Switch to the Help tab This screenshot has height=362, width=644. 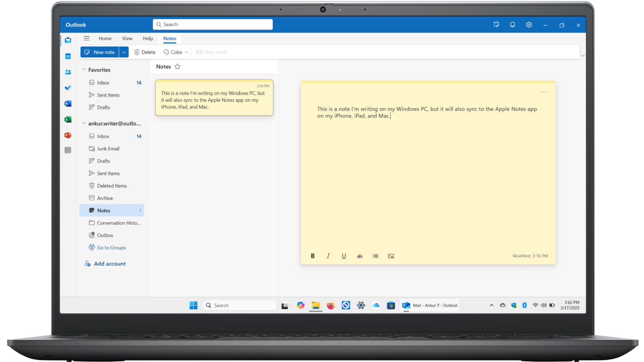(x=148, y=38)
